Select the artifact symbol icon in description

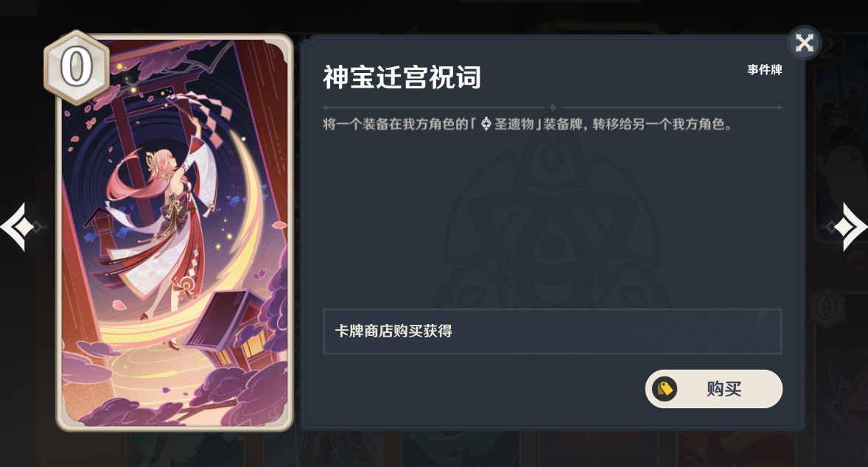pos(486,124)
